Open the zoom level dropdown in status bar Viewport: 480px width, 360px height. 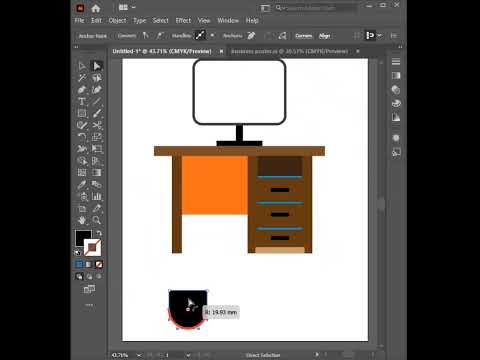point(139,355)
